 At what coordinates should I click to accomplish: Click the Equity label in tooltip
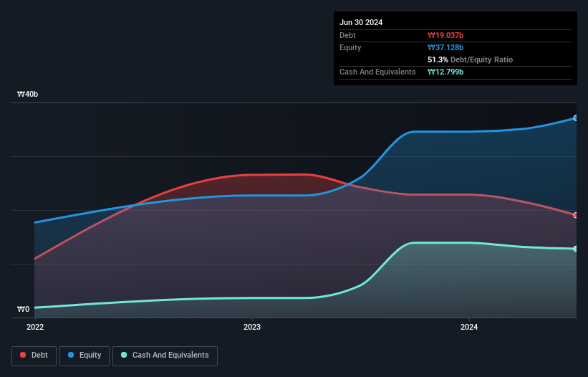350,47
